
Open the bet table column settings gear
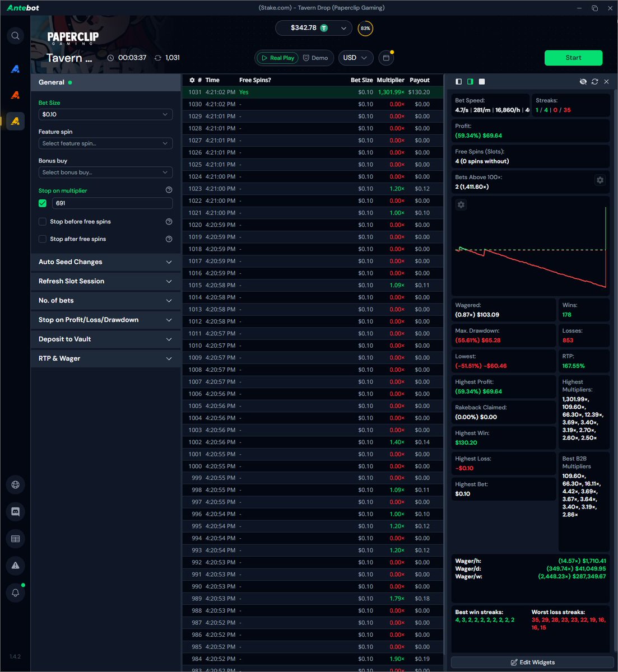pyautogui.click(x=192, y=80)
